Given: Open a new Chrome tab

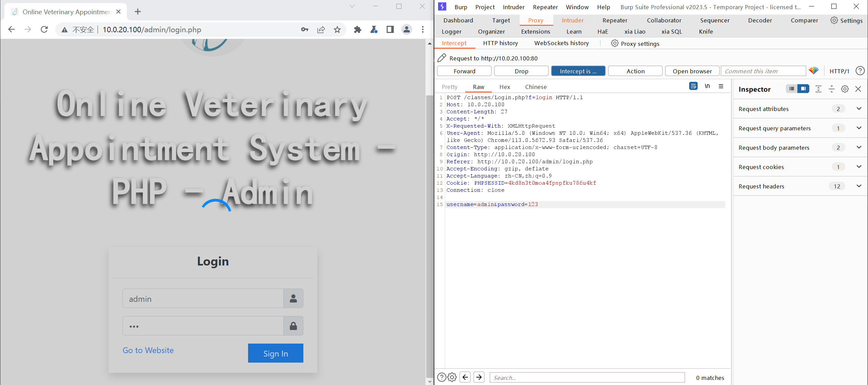Looking at the screenshot, I should click(x=137, y=12).
